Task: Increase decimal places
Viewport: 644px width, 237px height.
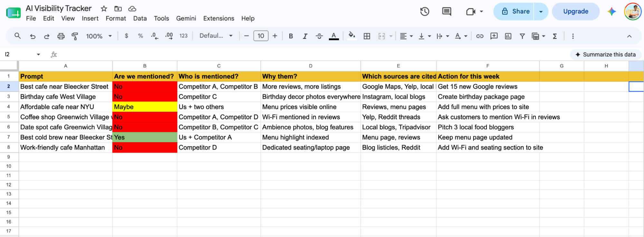Action: (x=169, y=36)
